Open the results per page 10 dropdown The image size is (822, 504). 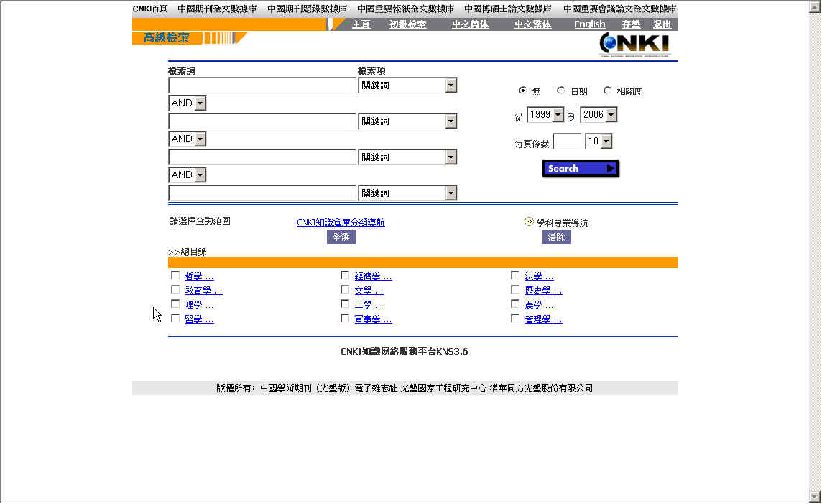pos(599,141)
